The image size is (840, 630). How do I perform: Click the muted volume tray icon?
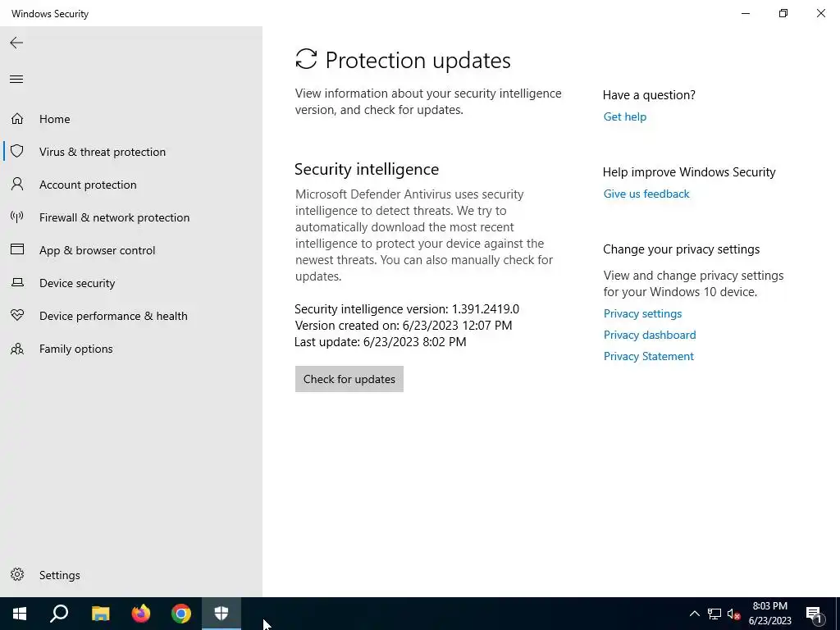733,614
